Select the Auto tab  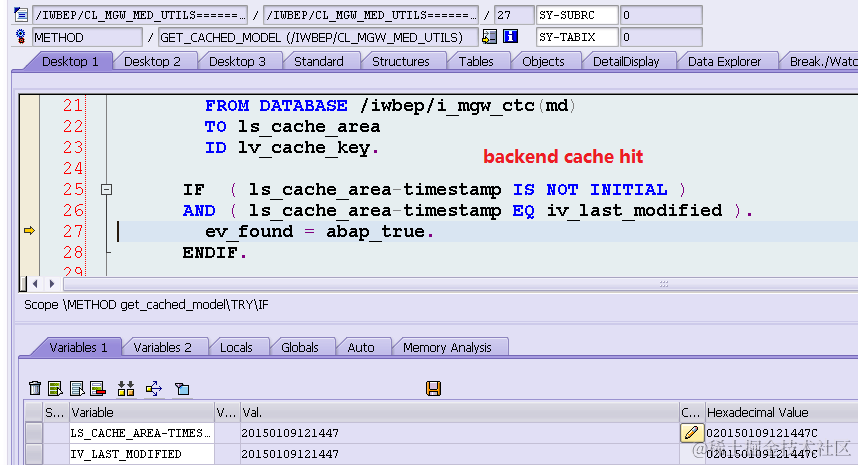click(x=361, y=347)
